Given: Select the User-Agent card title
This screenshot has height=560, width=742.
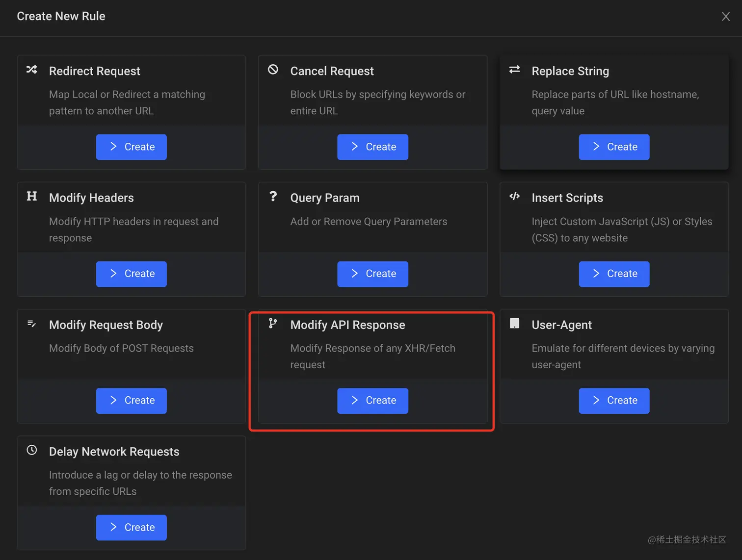Looking at the screenshot, I should 561,325.
